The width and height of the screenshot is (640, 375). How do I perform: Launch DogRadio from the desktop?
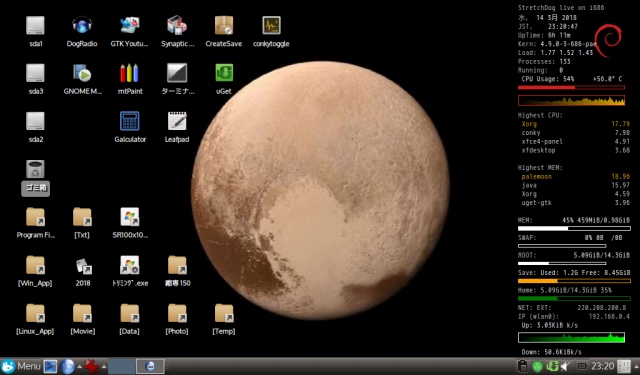pyautogui.click(x=82, y=26)
